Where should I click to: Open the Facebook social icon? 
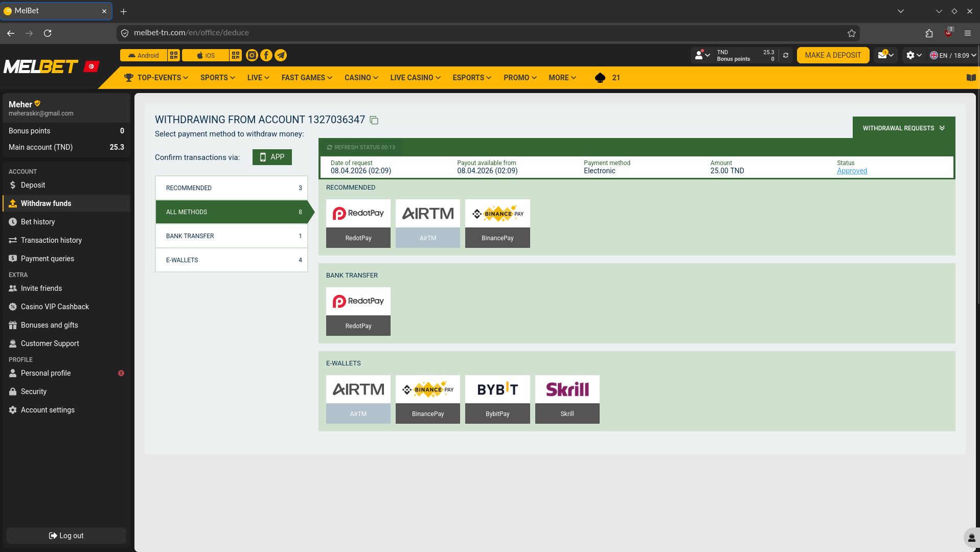coord(266,55)
